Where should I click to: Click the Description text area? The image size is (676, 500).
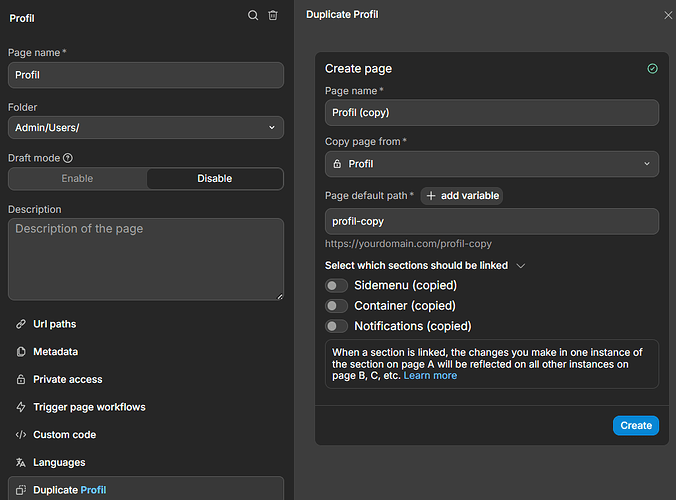tap(146, 259)
